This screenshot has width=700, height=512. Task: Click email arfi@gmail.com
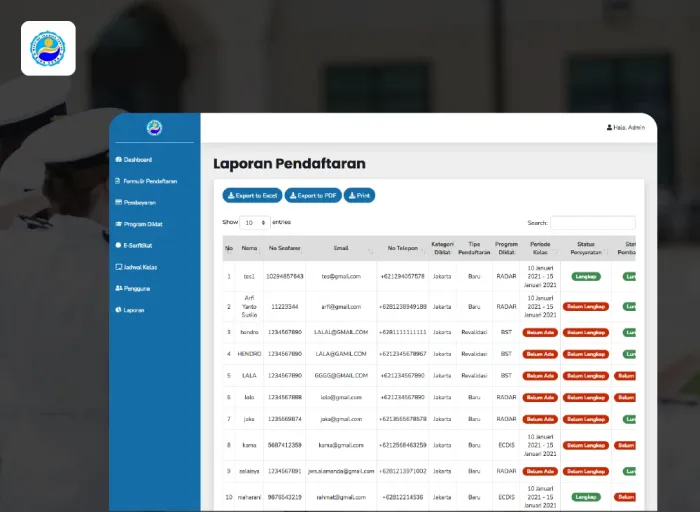(x=341, y=307)
